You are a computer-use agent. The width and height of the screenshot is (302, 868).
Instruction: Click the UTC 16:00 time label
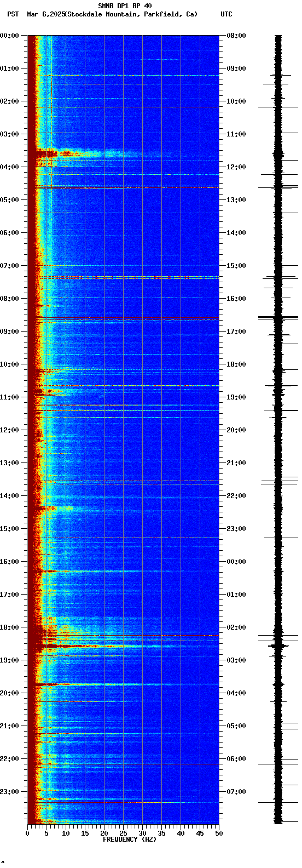click(236, 299)
